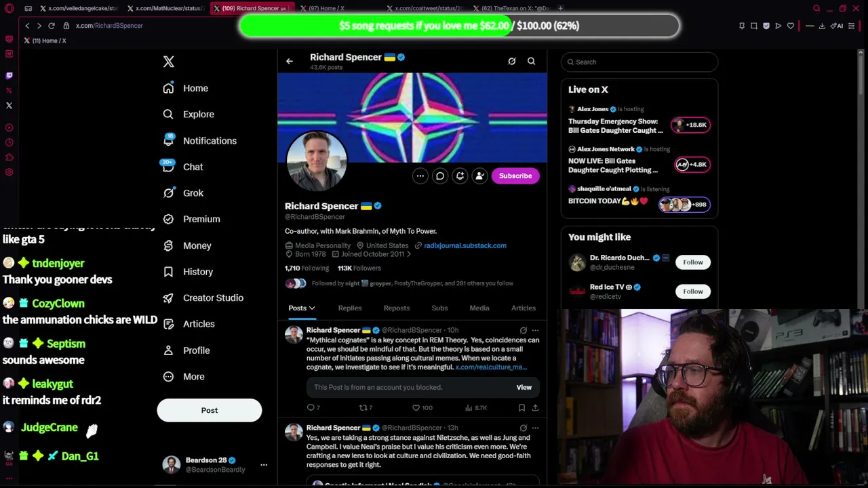
Task: Focus the X Search field
Action: pyautogui.click(x=639, y=62)
